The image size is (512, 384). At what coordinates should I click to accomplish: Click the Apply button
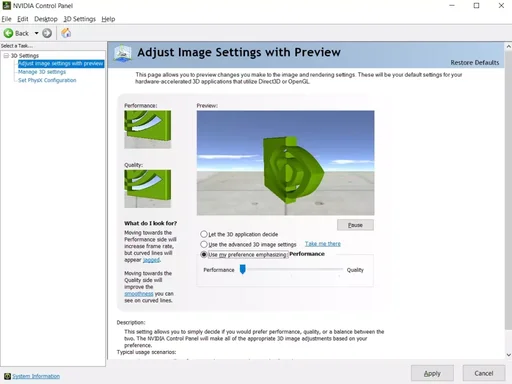tap(432, 373)
